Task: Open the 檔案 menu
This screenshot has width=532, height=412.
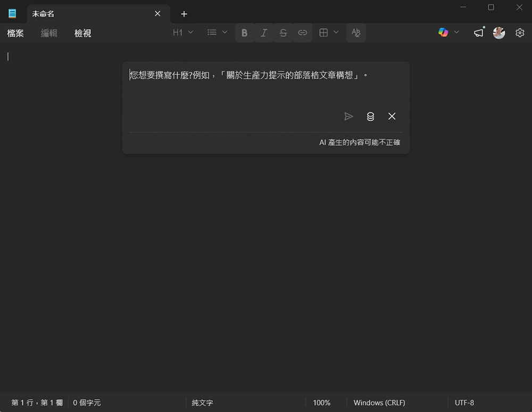Action: point(15,33)
